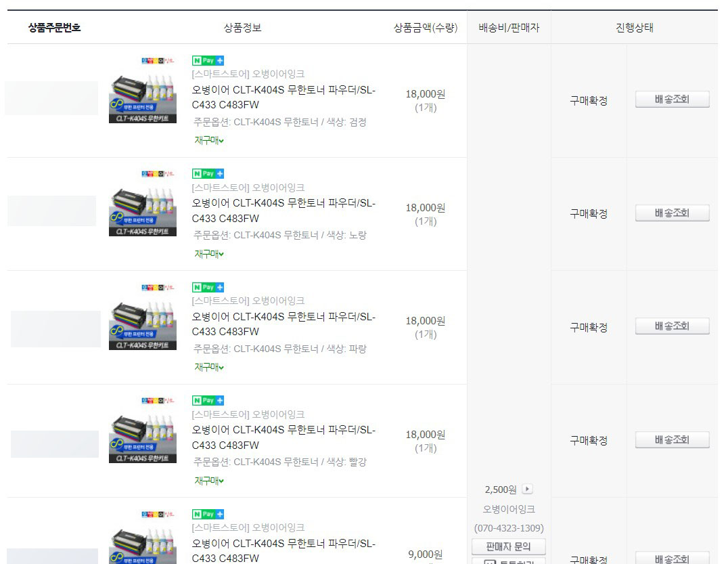The image size is (728, 564).
Task: Click option text '주문옵션: CLT-K404S 무한토너 / 색상: 검정'
Action: (x=280, y=122)
